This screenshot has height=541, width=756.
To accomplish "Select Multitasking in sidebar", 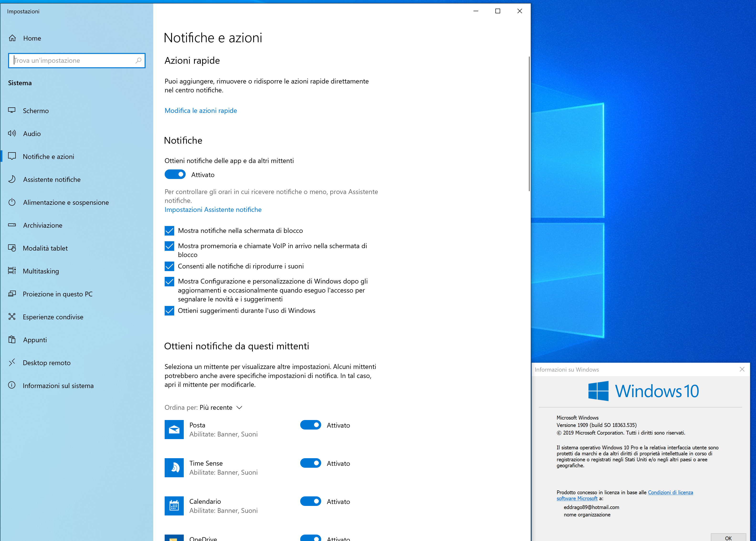I will click(77, 271).
